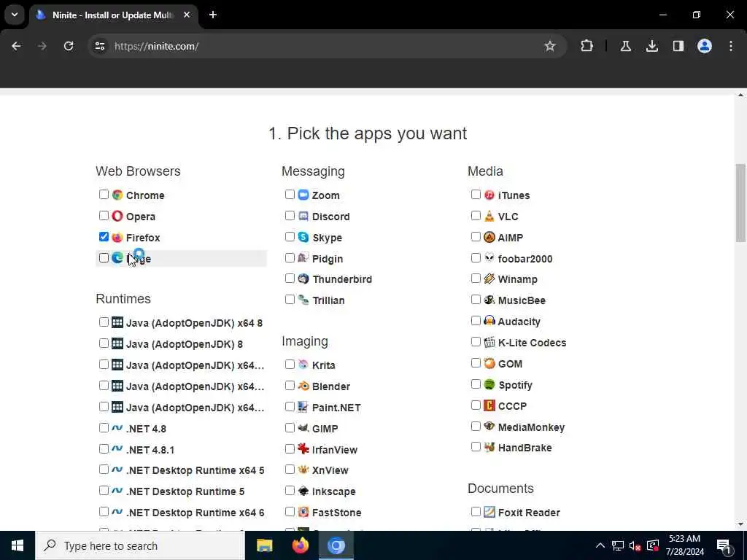747x560 pixels.
Task: Open the notification center icon
Action: click(x=724, y=545)
